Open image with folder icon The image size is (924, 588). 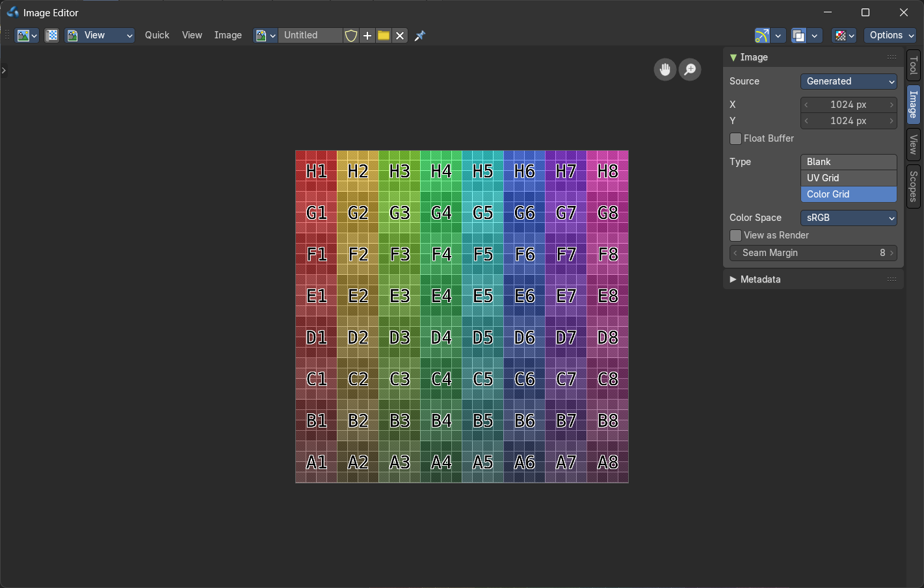384,36
